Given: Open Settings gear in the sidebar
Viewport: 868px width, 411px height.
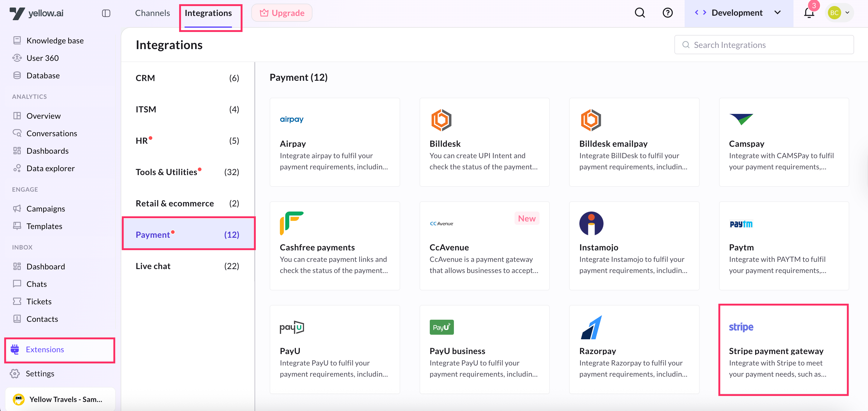Looking at the screenshot, I should pos(15,373).
